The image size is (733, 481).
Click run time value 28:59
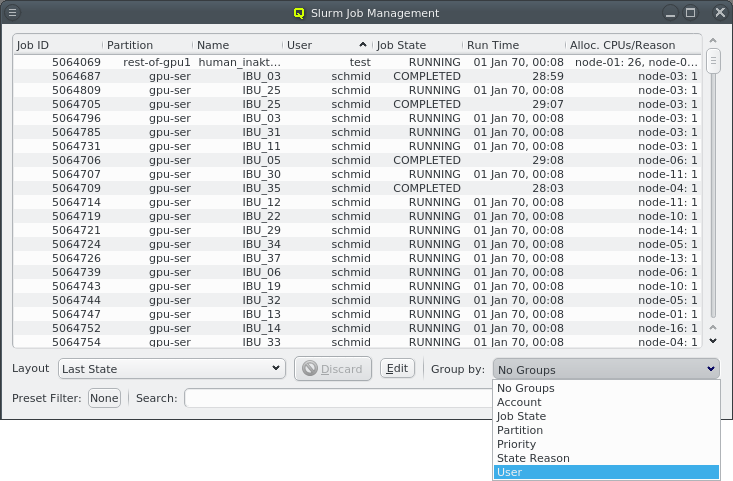coord(547,76)
